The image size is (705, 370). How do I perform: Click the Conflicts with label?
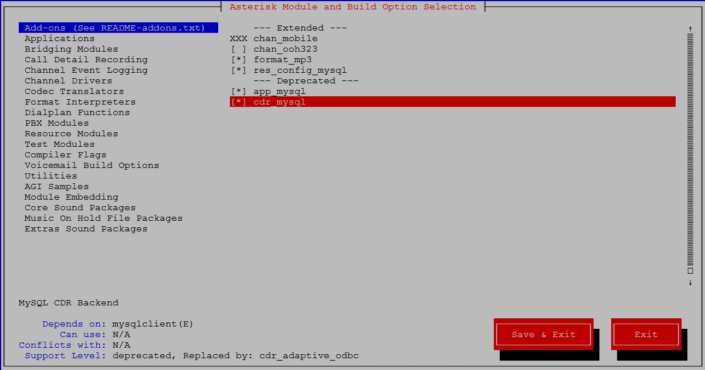tap(62, 345)
